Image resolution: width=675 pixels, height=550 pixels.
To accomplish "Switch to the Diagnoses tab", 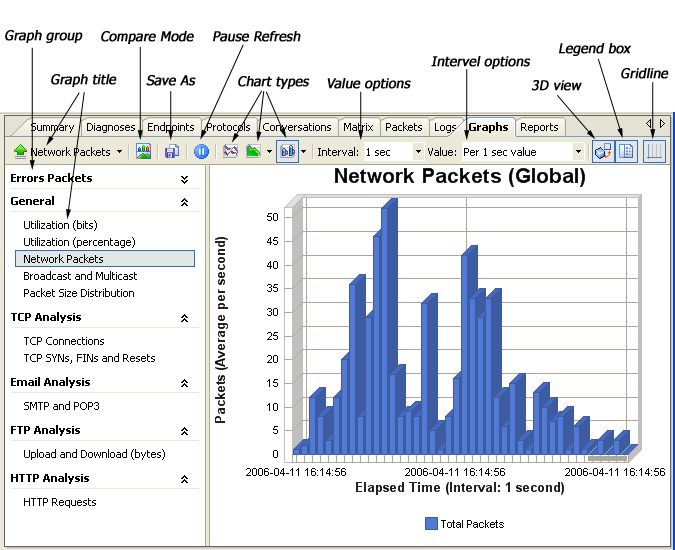I will [x=111, y=127].
